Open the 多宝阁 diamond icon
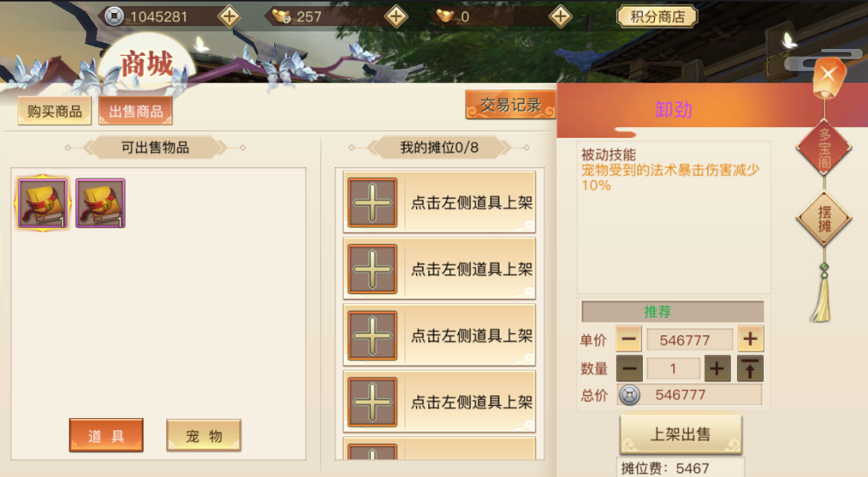This screenshot has height=477, width=868. pos(824,148)
